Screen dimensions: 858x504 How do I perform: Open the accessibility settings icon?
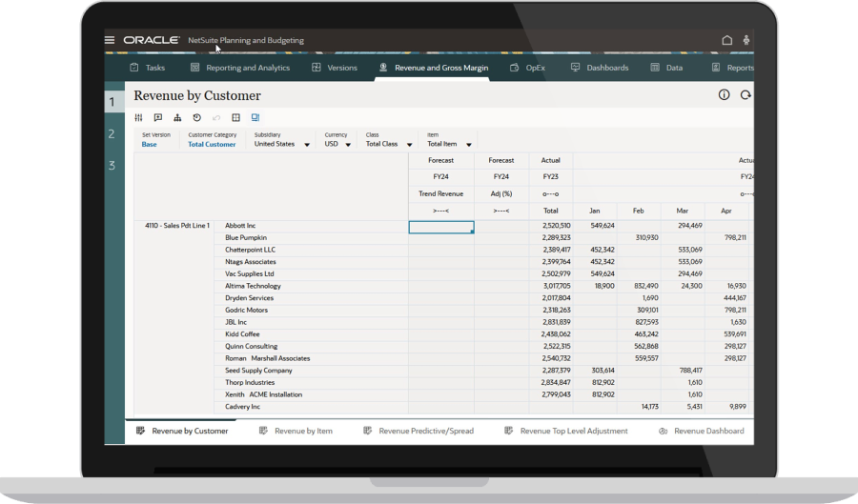[746, 40]
